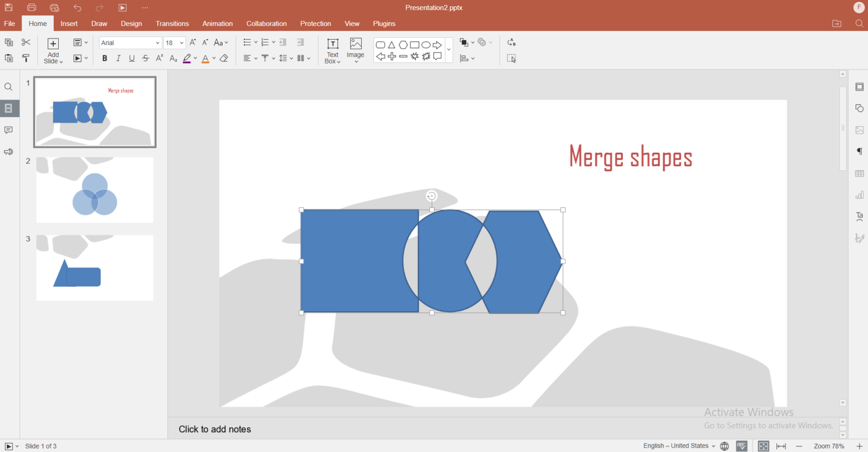Open Text Art settings in right sidebar
868x452 pixels.
(x=860, y=217)
